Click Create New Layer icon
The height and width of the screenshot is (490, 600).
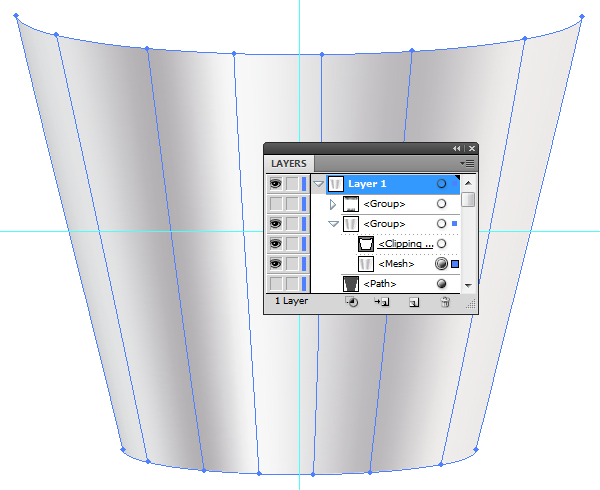(x=414, y=303)
